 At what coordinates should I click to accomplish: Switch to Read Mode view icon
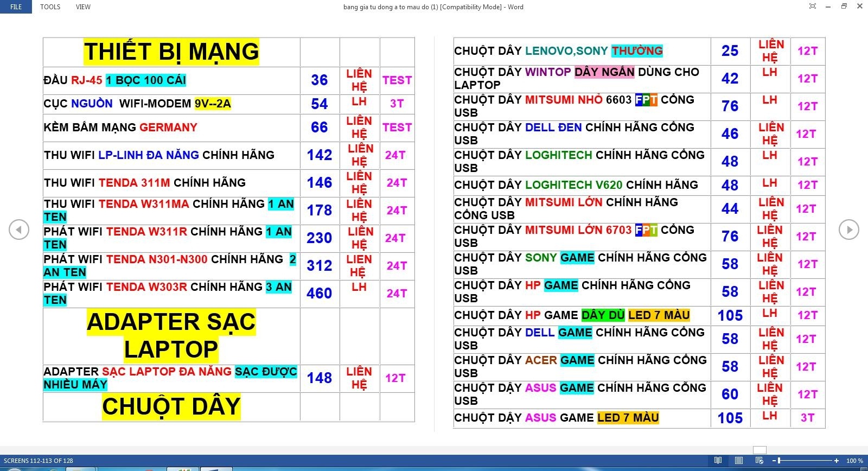coord(718,461)
